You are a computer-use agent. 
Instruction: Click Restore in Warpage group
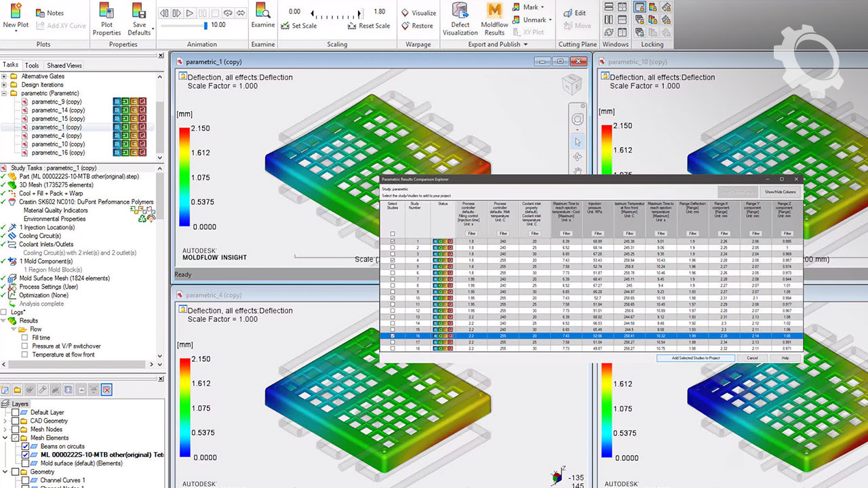[417, 26]
